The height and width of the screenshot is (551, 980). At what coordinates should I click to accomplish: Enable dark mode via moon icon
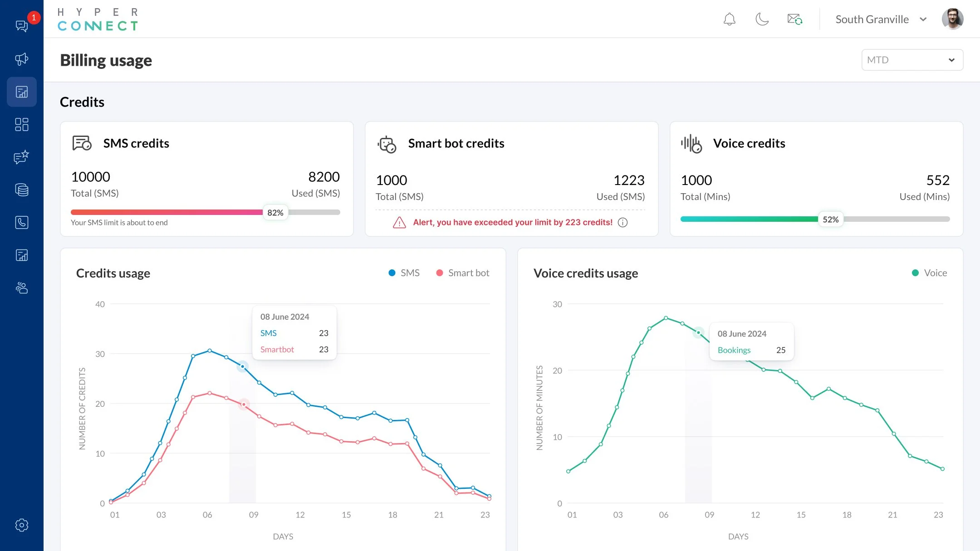pyautogui.click(x=761, y=20)
